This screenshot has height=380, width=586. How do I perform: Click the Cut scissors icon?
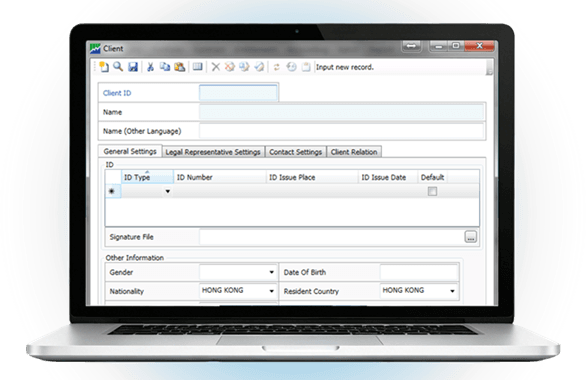(x=150, y=67)
